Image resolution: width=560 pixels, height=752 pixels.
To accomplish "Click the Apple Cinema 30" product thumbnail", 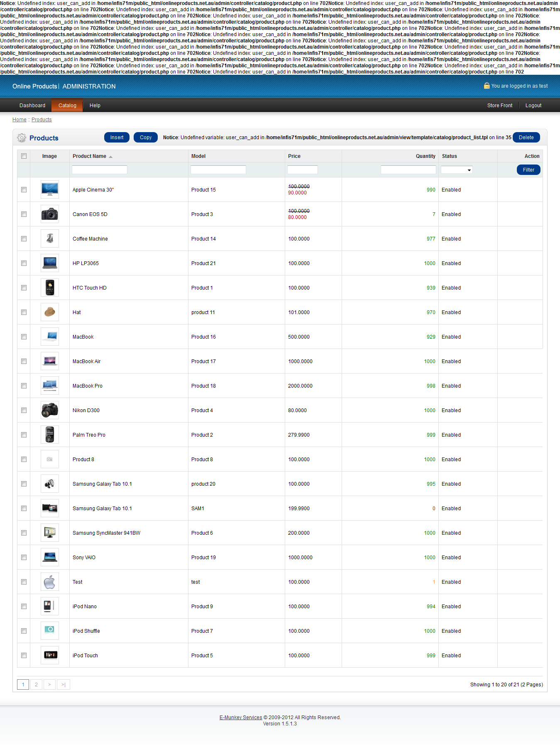I will [x=50, y=189].
